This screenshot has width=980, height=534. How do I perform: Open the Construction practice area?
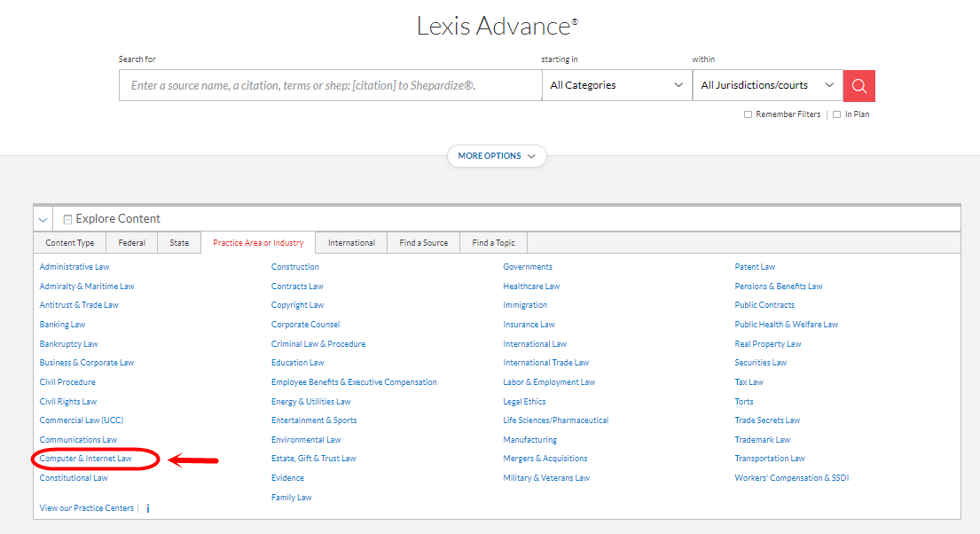(x=295, y=267)
